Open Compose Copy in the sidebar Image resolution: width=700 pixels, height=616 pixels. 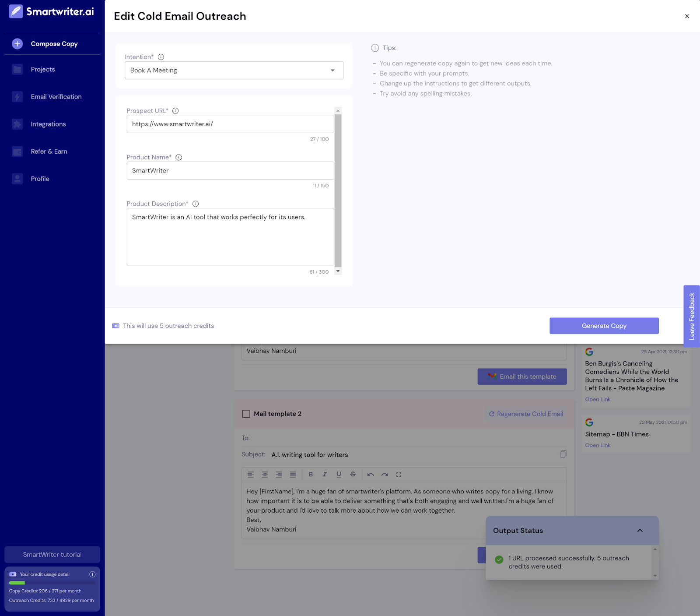52,44
